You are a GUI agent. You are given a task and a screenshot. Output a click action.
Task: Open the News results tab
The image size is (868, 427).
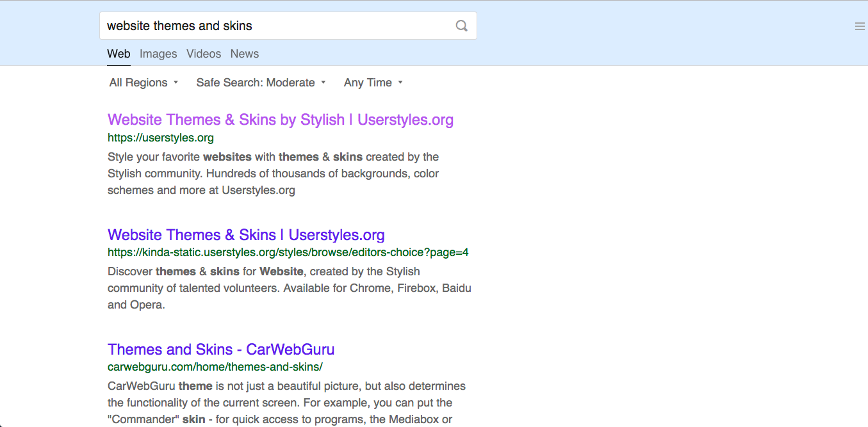245,54
